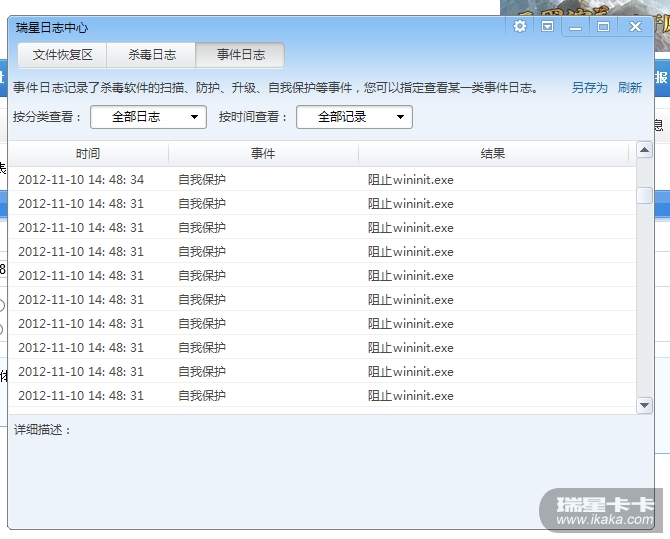Minimize the 瑞星日志中心 window
670x539 pixels.
point(575,27)
